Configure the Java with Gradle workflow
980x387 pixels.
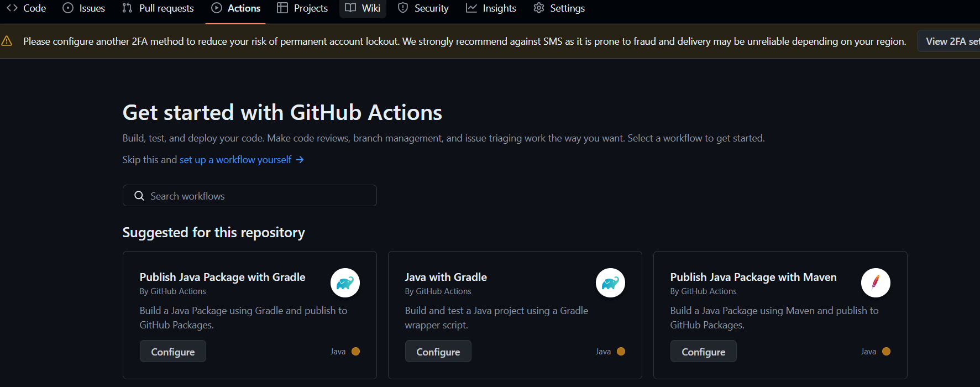pyautogui.click(x=438, y=352)
